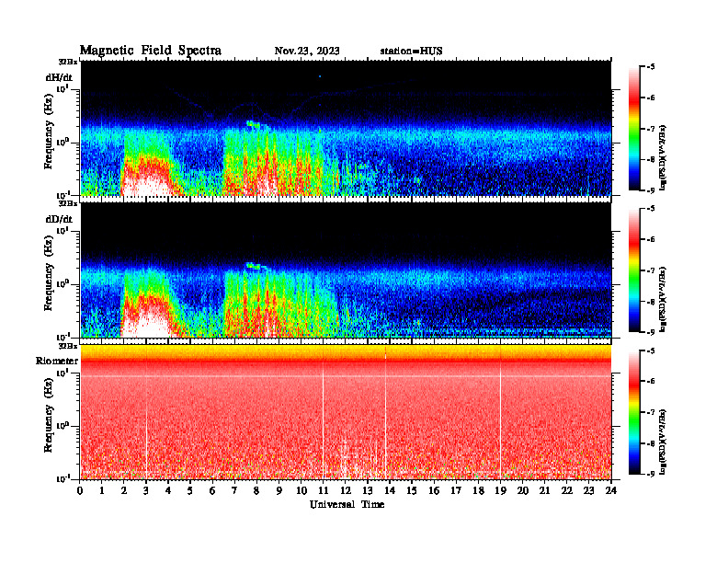This screenshot has width=728, height=563.
Task: Click the hour "5" tick label on time axis
Action: (191, 490)
